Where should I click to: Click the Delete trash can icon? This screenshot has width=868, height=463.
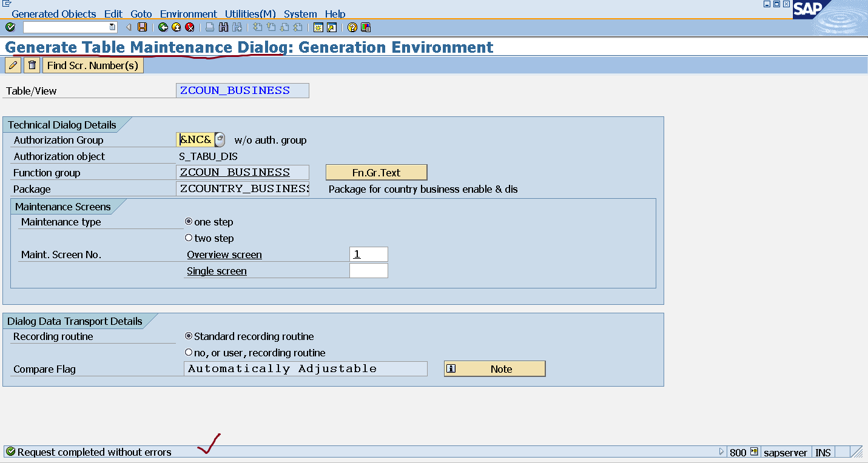pos(32,65)
